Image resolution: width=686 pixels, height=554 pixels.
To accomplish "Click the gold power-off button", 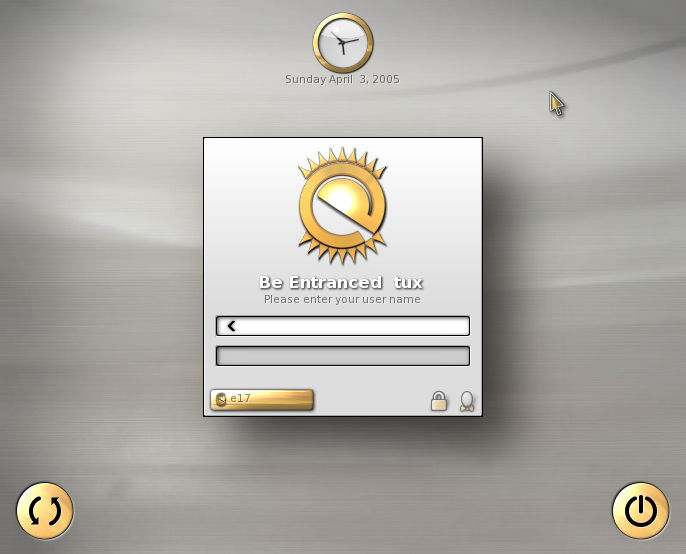I will click(640, 511).
